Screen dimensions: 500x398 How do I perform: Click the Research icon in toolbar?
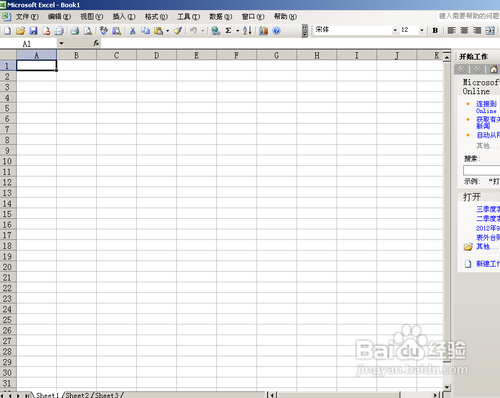coord(116,31)
